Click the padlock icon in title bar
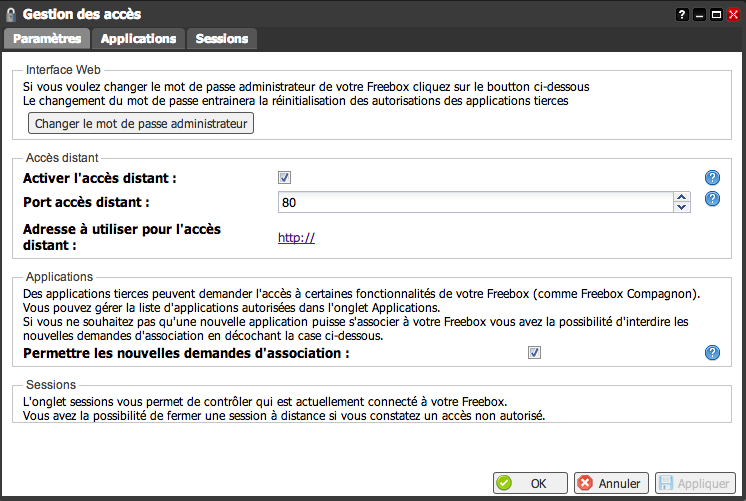746x501 pixels. (11, 15)
